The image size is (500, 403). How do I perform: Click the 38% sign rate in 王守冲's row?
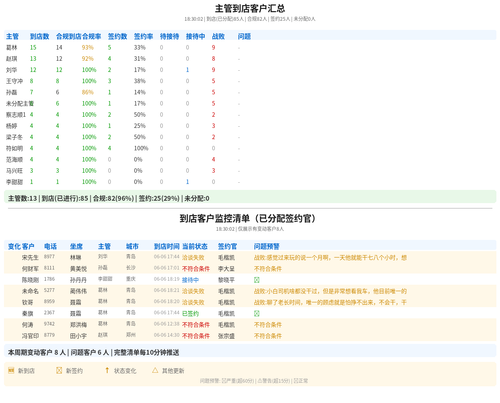140,81
